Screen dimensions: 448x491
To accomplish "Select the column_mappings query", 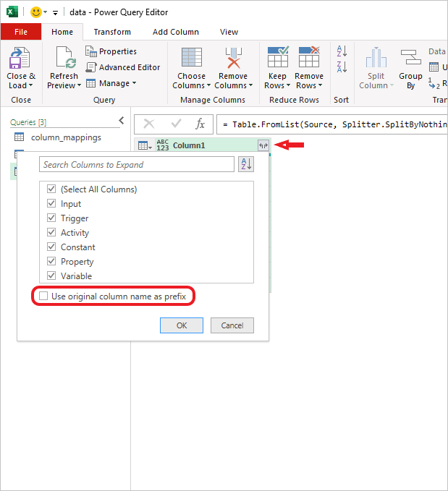I will [66, 137].
